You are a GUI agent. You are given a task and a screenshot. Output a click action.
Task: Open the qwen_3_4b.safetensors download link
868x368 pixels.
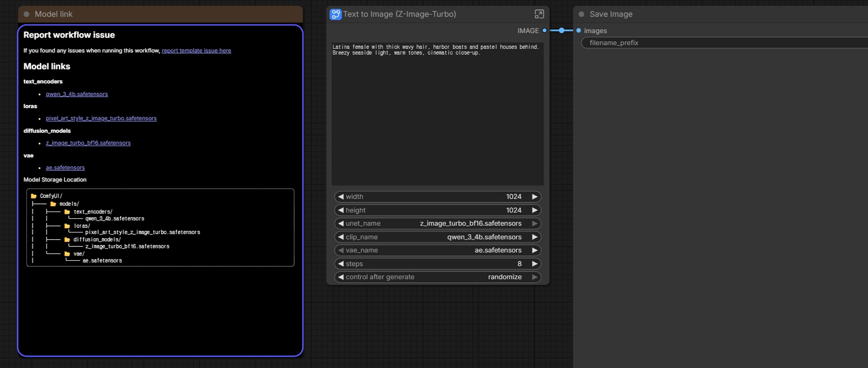(77, 94)
